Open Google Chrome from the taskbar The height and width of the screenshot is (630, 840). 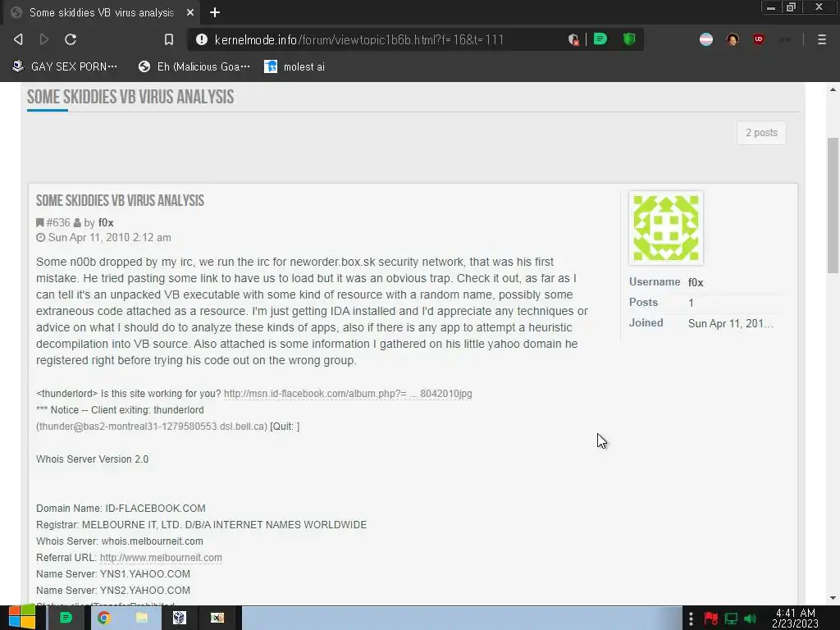click(x=104, y=618)
